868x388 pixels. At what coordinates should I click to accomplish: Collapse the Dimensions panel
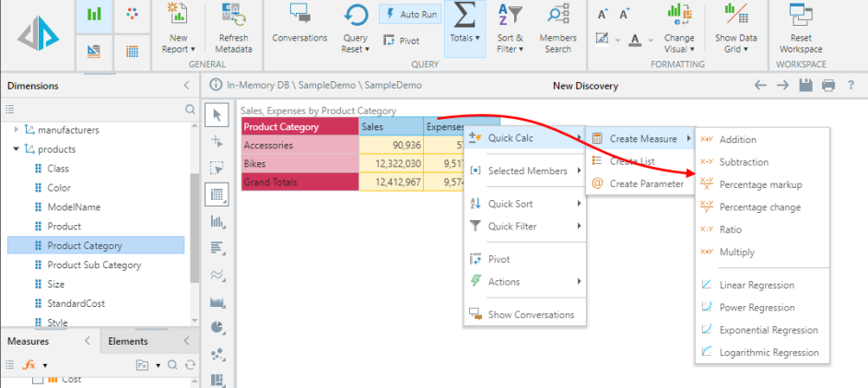186,86
